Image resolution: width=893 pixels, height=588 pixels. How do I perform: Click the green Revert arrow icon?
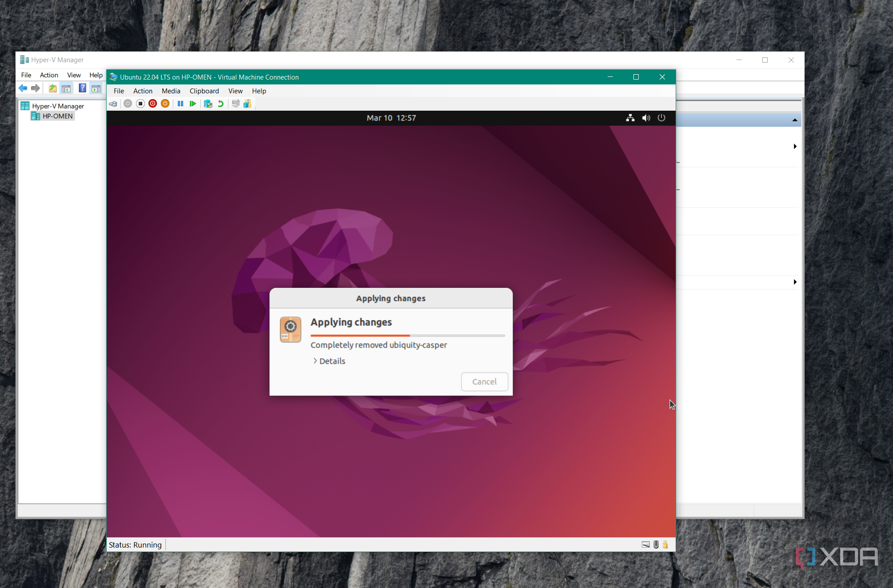(x=220, y=104)
